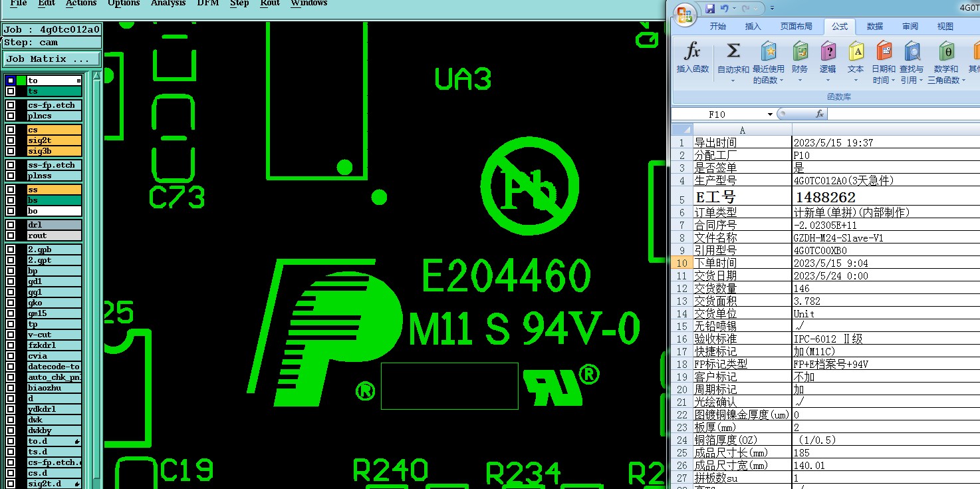Click the AutoSum (自动求和) sigma icon
The height and width of the screenshot is (489, 980).
point(733,51)
